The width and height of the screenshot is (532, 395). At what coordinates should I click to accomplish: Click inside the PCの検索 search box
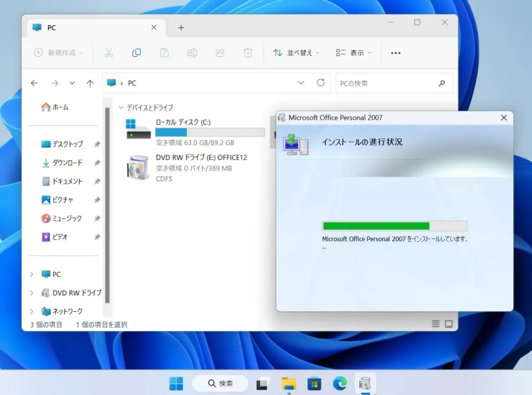[390, 83]
